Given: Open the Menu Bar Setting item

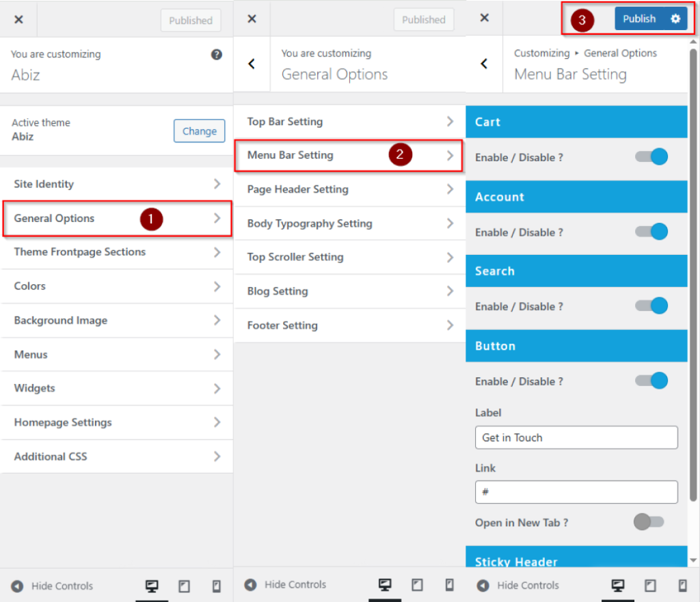Looking at the screenshot, I should pos(349,155).
